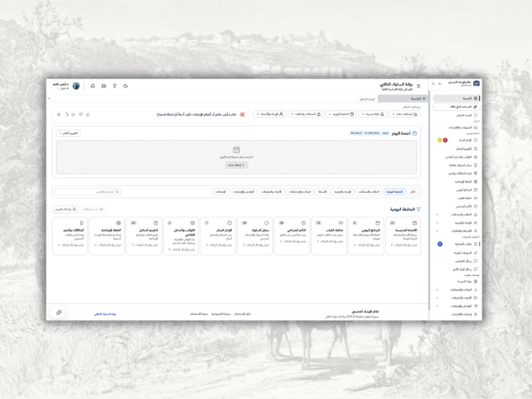Select the الأنشطة filter chip
Screen dimensions: 532x399
point(323,192)
